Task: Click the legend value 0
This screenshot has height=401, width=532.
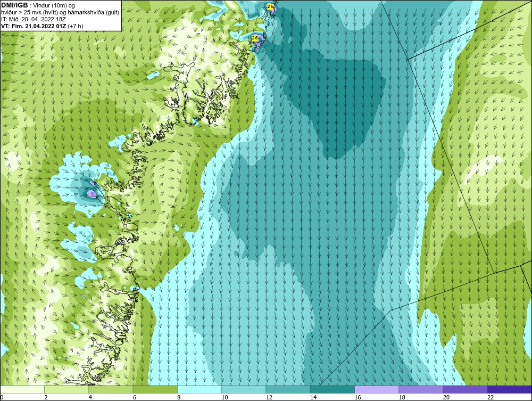Action: pos(2,398)
